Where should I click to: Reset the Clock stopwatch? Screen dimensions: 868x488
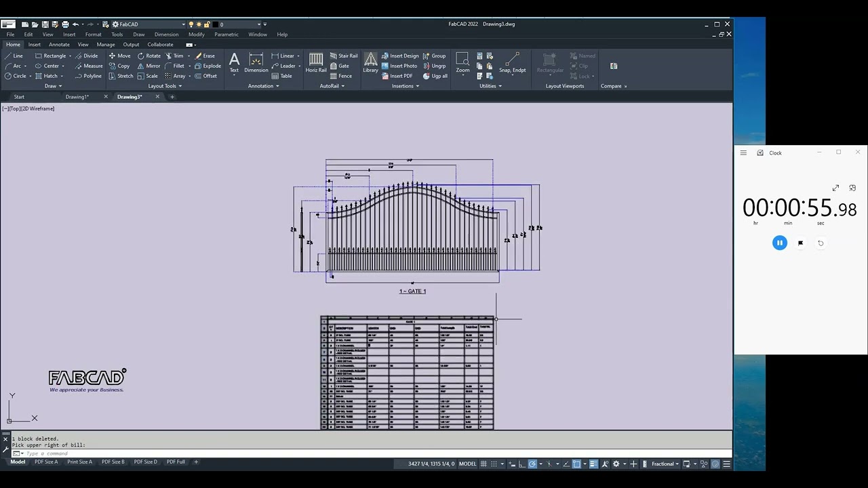[821, 243]
